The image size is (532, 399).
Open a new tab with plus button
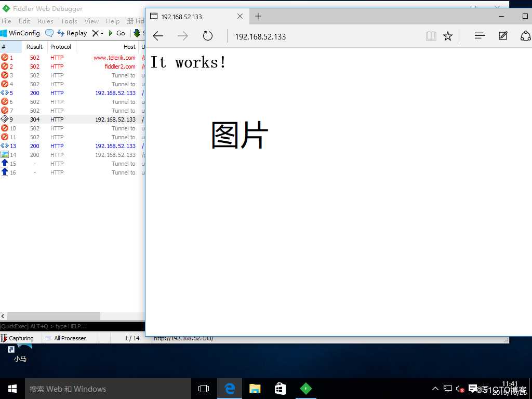tap(258, 16)
